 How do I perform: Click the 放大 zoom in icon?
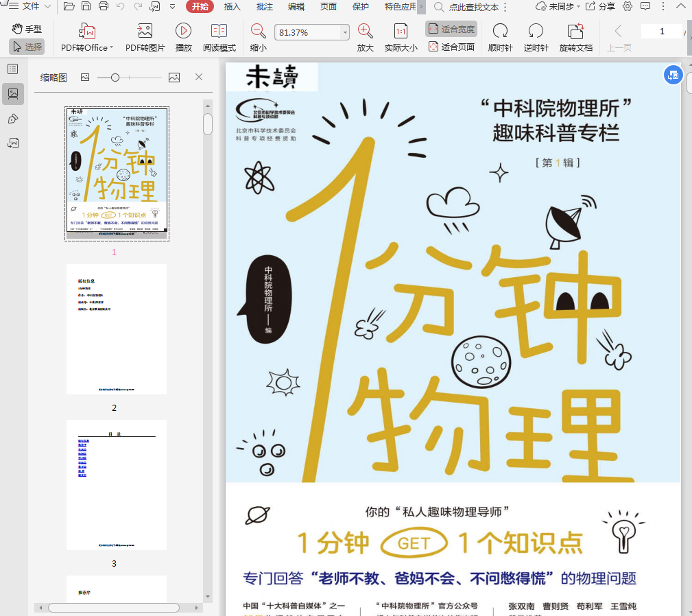(x=365, y=38)
